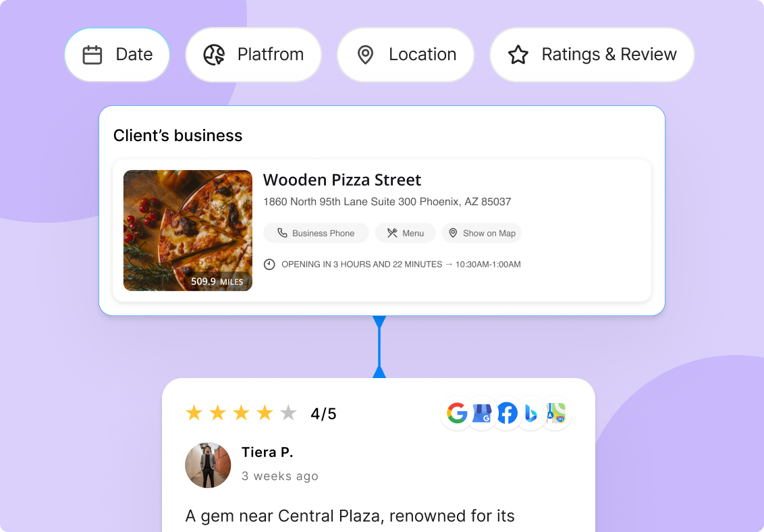Screen dimensions: 764x532
Task: Click the globe icon in Platfrom filter
Action: point(214,55)
